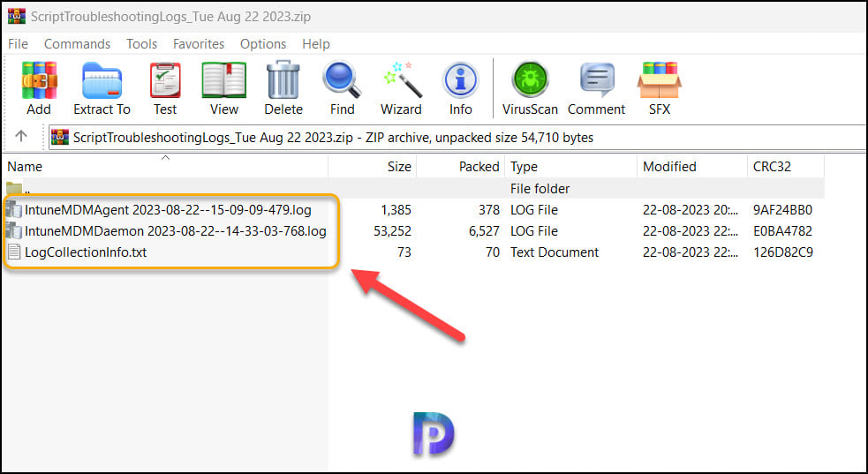The width and height of the screenshot is (868, 474).
Task: Open the Help menu
Action: click(316, 44)
